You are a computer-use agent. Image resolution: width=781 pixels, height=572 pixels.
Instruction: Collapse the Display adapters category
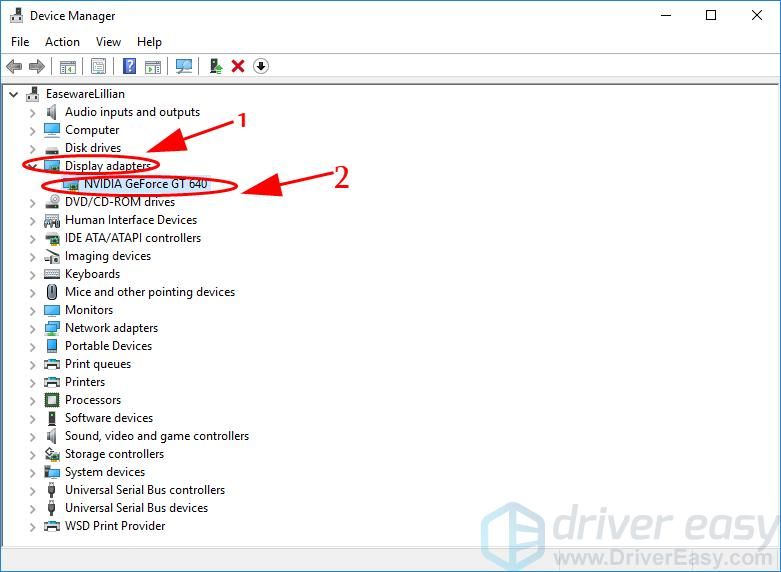click(x=32, y=166)
